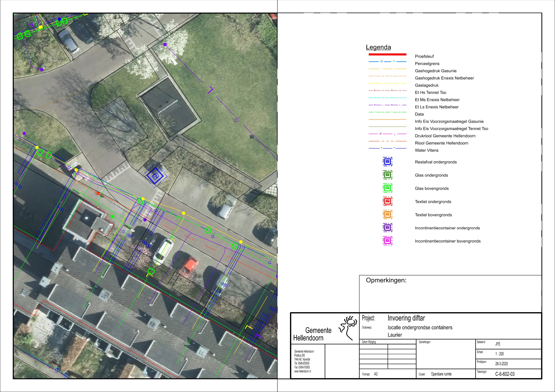The width and height of the screenshot is (555, 392).
Task: Click the blue container symbol on the map
Action: click(x=155, y=176)
